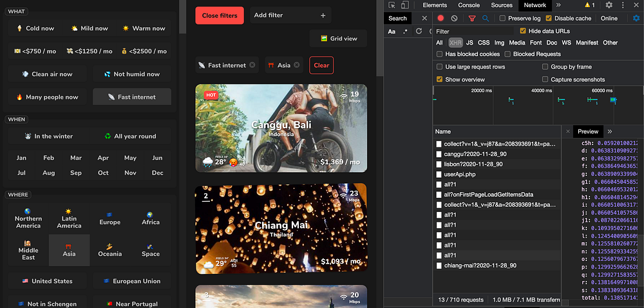Select canggu?2020-11-28_90 request

pyautogui.click(x=497, y=154)
